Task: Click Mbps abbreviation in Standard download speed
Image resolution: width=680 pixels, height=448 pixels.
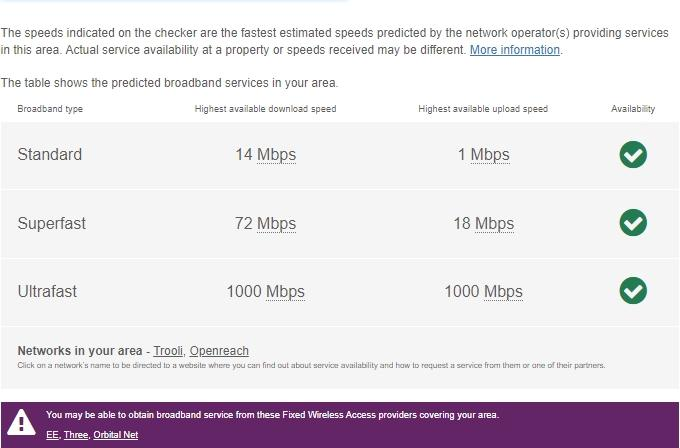Action: pos(277,155)
